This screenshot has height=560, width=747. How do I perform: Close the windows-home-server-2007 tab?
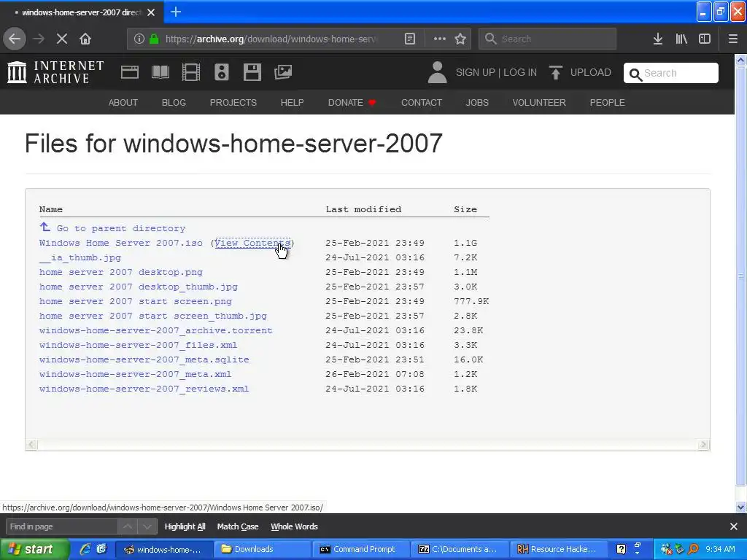[x=151, y=12]
